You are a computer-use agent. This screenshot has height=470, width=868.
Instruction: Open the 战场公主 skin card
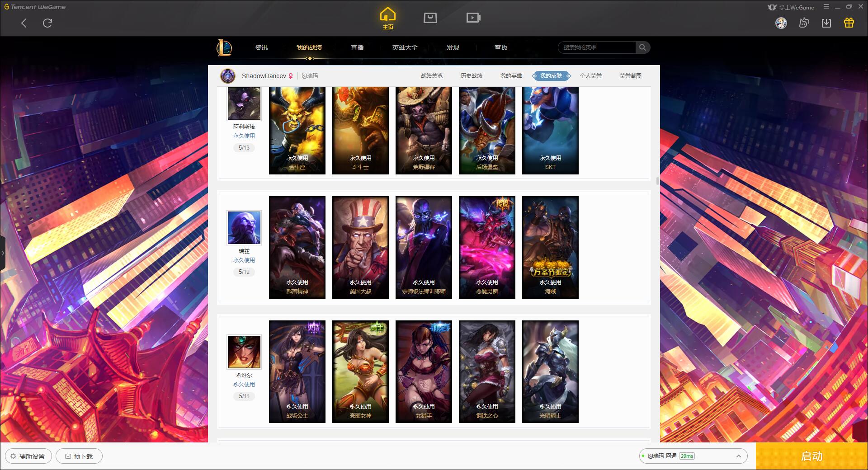pyautogui.click(x=297, y=371)
